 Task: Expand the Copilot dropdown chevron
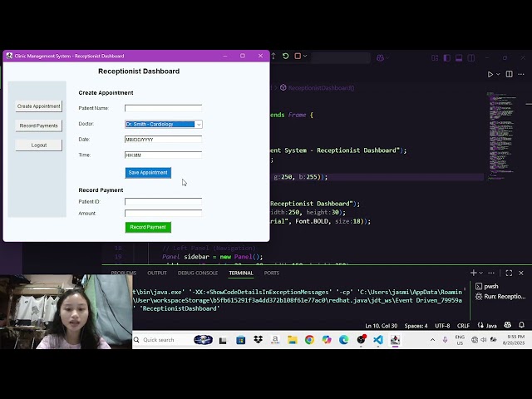point(387,58)
